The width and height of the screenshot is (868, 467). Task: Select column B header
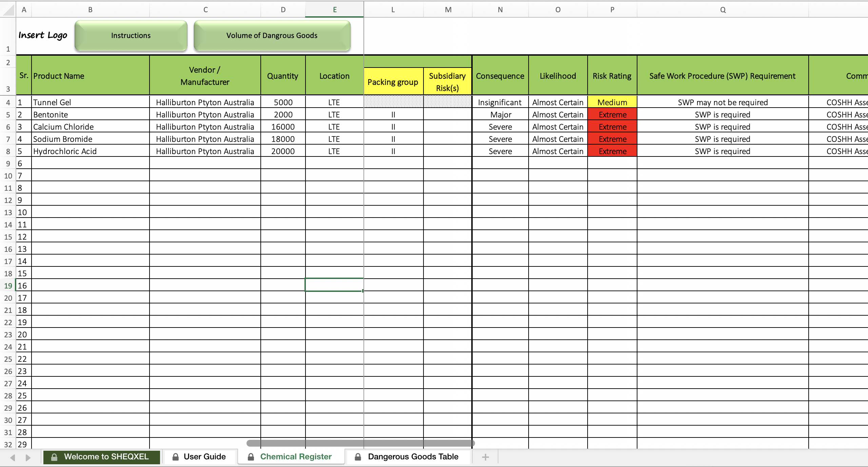[91, 10]
